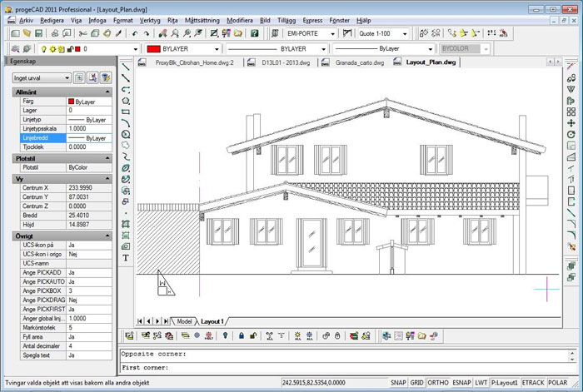Click the Quick select icon in Egenskap panel
Screen dimensions: 583x392
(106, 77)
